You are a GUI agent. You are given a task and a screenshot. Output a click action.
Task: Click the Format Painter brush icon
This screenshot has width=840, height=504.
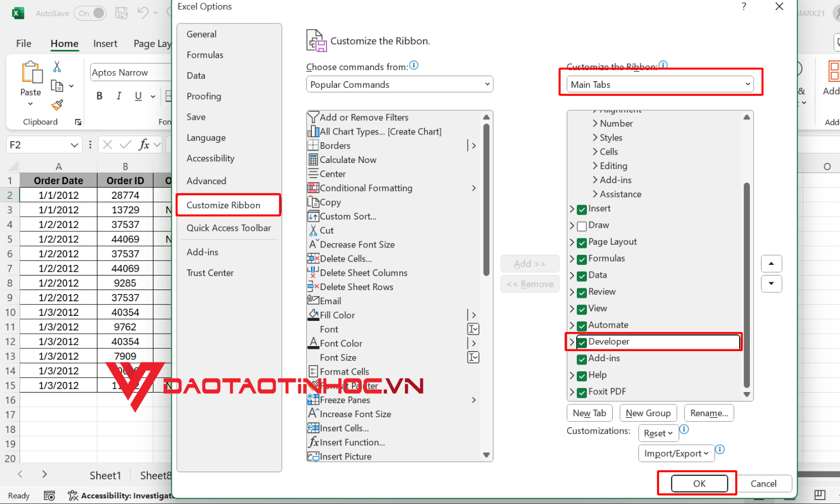click(57, 105)
